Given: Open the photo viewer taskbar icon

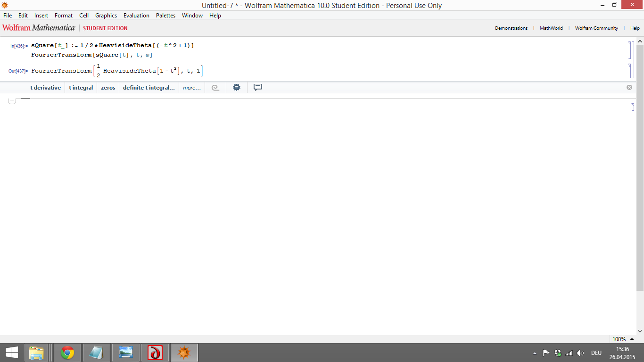Looking at the screenshot, I should coord(126,353).
